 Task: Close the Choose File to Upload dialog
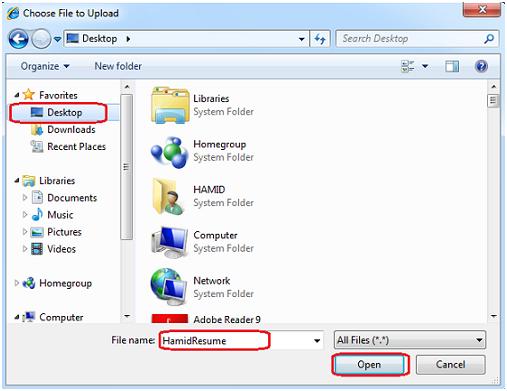coord(482,9)
